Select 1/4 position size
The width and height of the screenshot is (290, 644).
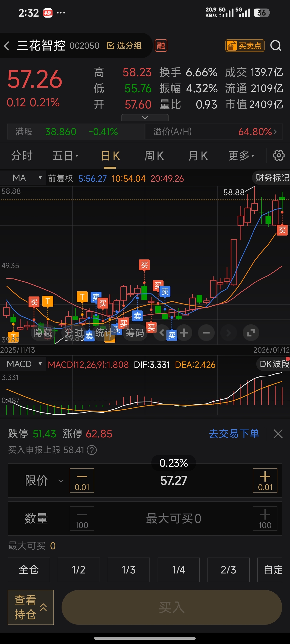179,570
